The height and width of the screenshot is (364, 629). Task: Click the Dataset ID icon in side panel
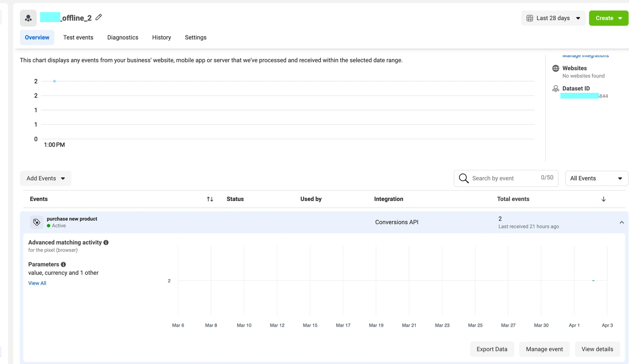click(556, 89)
